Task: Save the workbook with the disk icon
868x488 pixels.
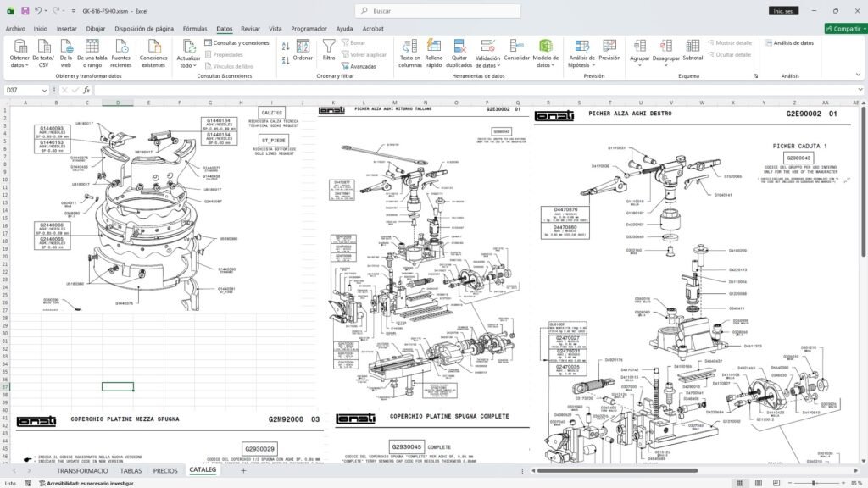Action: coord(25,10)
